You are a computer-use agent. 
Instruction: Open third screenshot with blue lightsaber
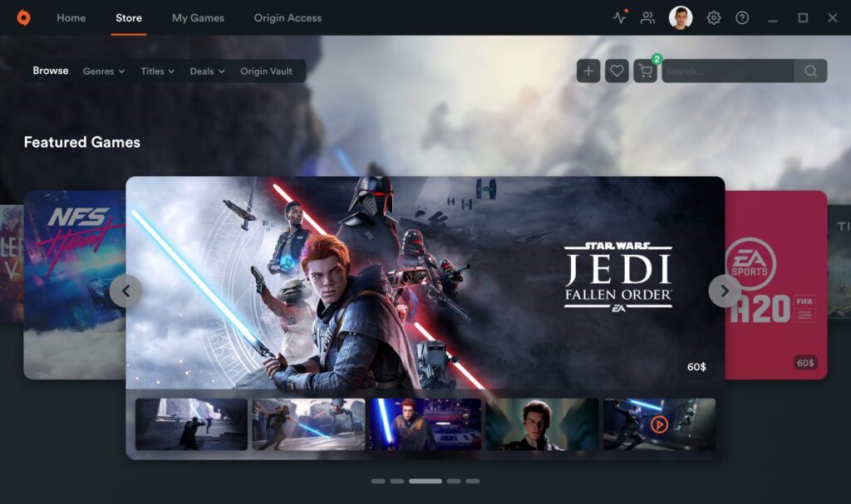(x=425, y=424)
